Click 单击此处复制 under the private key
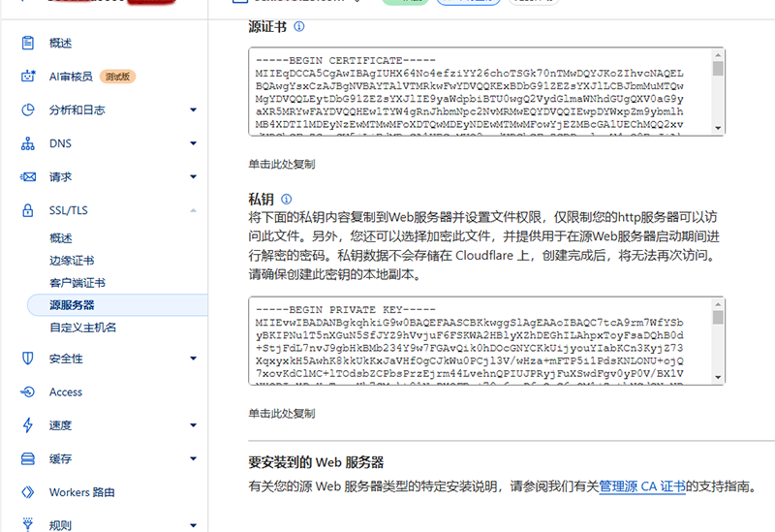This screenshot has width=775, height=532. pyautogui.click(x=281, y=413)
